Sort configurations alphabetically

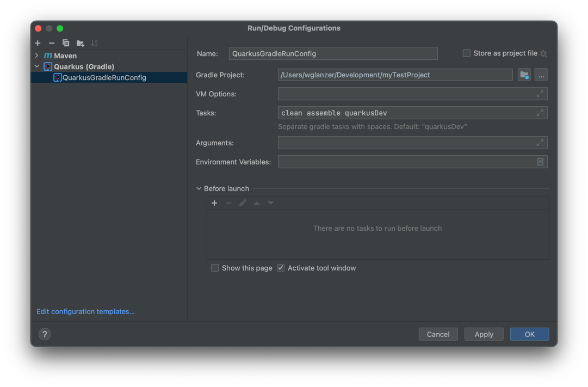point(95,43)
